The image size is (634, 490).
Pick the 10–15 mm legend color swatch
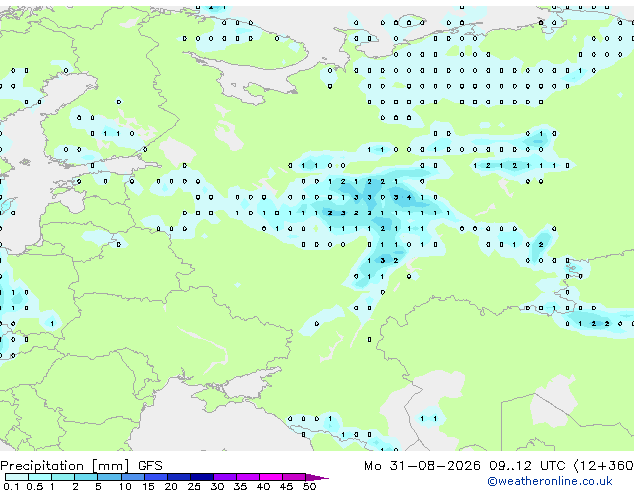coord(132,477)
